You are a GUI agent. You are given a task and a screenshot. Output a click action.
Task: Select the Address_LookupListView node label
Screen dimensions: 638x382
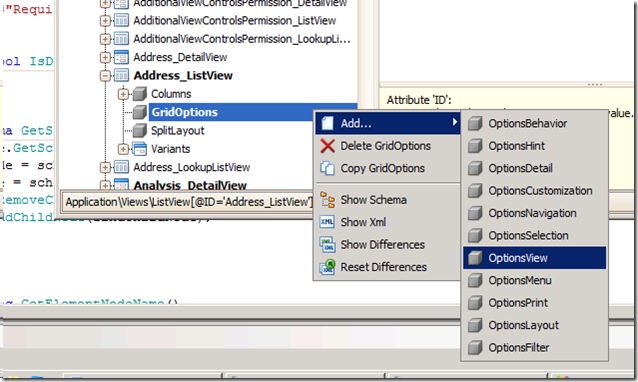[x=192, y=167]
